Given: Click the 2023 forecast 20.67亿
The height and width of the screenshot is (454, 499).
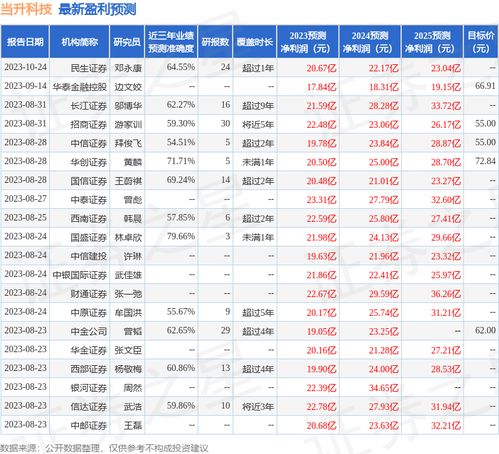Looking at the screenshot, I should tap(321, 68).
